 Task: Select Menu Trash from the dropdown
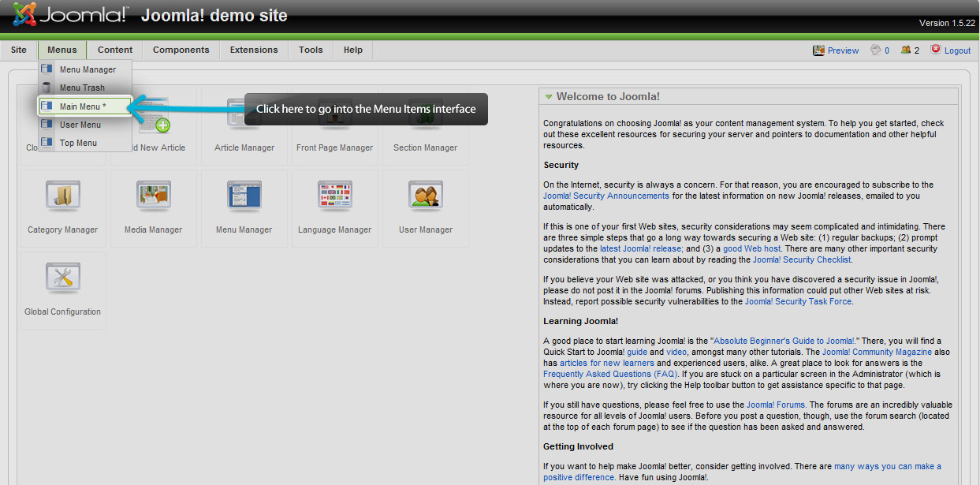pos(85,88)
